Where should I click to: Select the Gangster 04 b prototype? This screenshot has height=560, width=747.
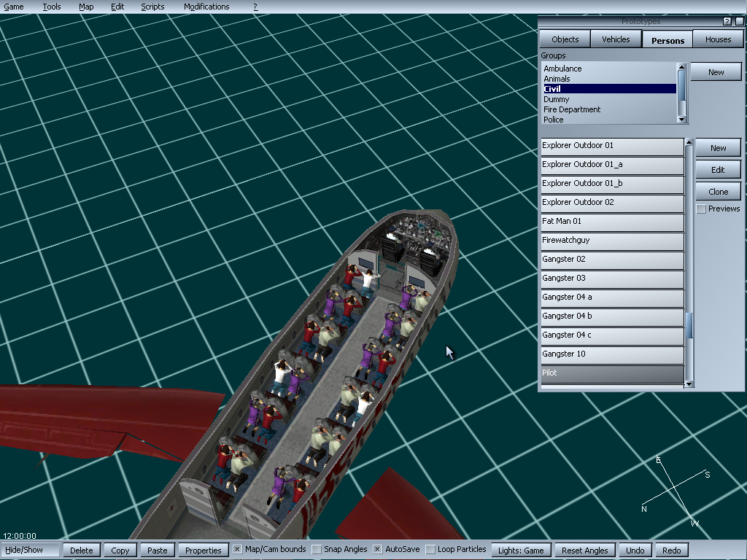pyautogui.click(x=612, y=318)
